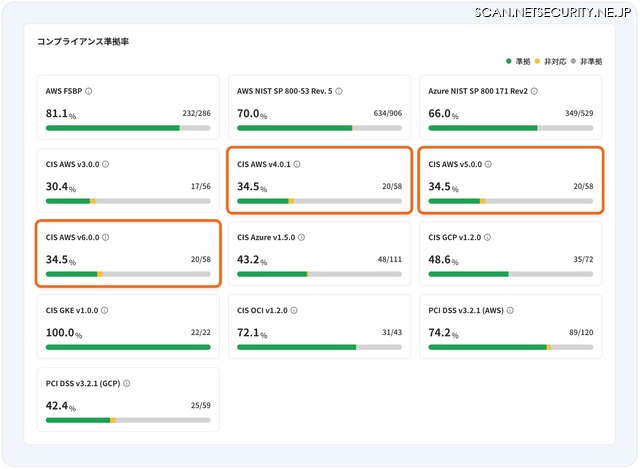Click the CIS GKE v1.0.0 full progress bar

click(x=128, y=347)
